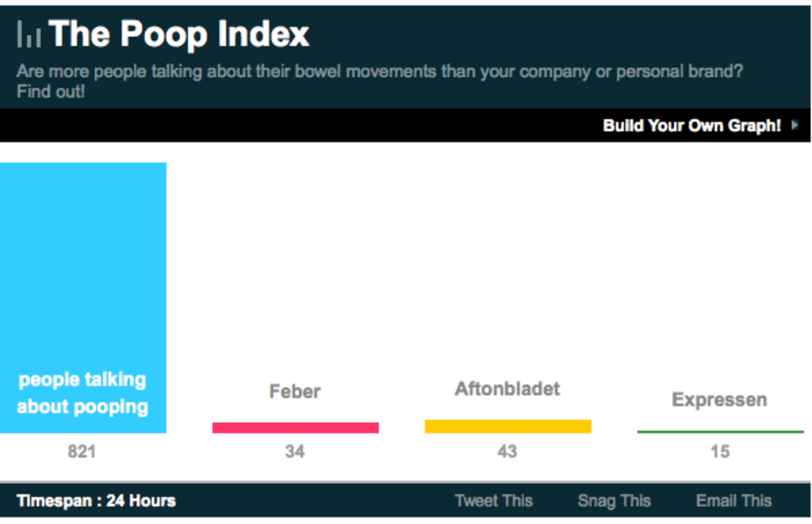Select the Snag This option
812x524 pixels.
click(x=614, y=501)
